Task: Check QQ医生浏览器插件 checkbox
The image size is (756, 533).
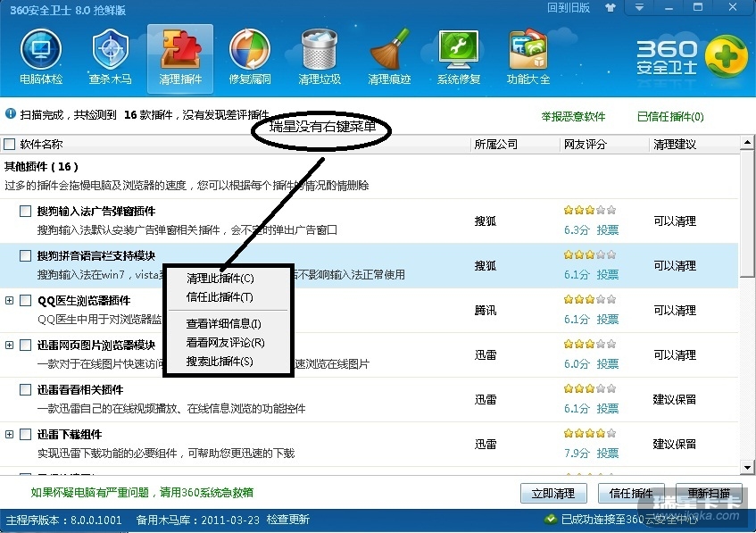Action: 25,301
